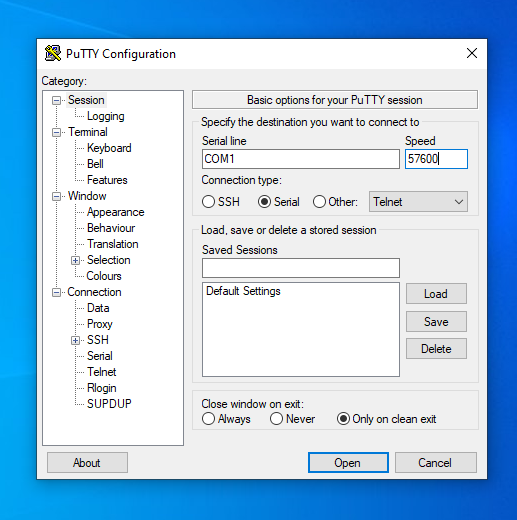Screen dimensions: 517x520
Task: Click the Load button
Action: point(436,294)
